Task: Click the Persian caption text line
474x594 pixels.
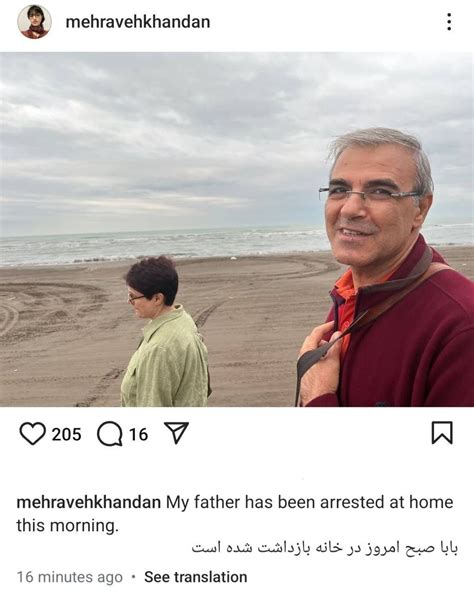Action: [325, 548]
